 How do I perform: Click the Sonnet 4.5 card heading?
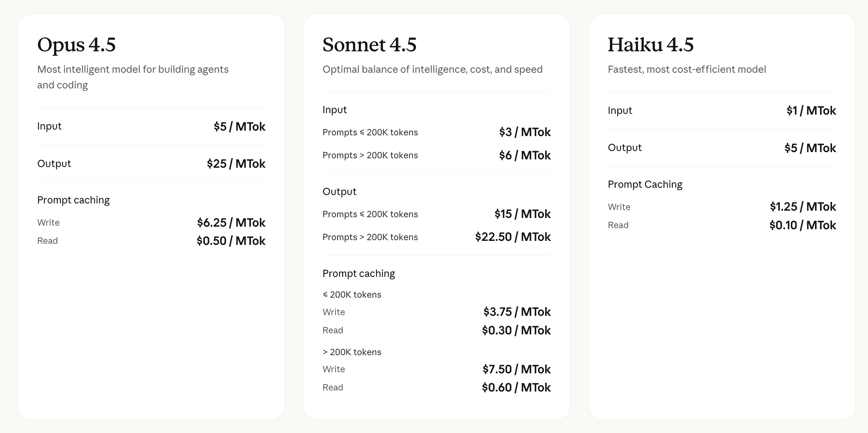[369, 45]
